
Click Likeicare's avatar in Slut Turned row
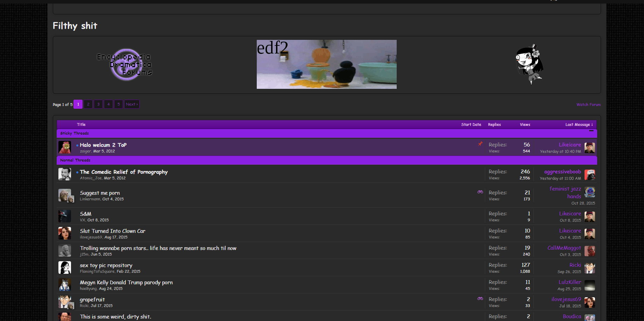(590, 234)
